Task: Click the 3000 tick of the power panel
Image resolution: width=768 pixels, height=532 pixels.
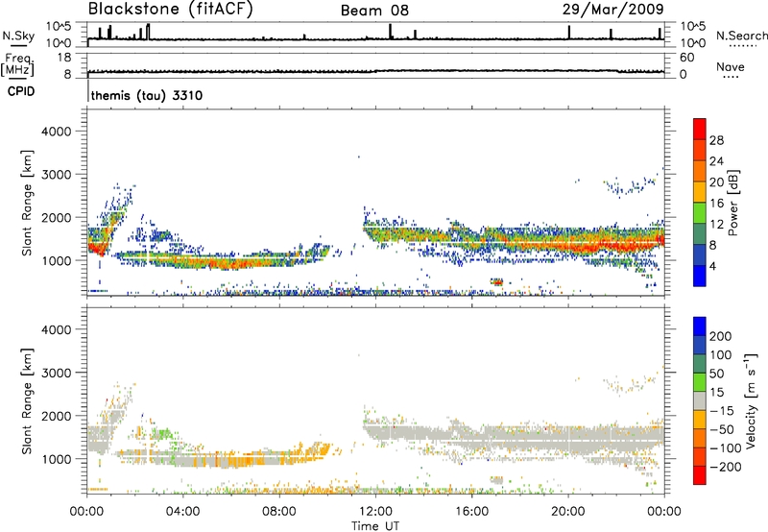Action: 56,175
